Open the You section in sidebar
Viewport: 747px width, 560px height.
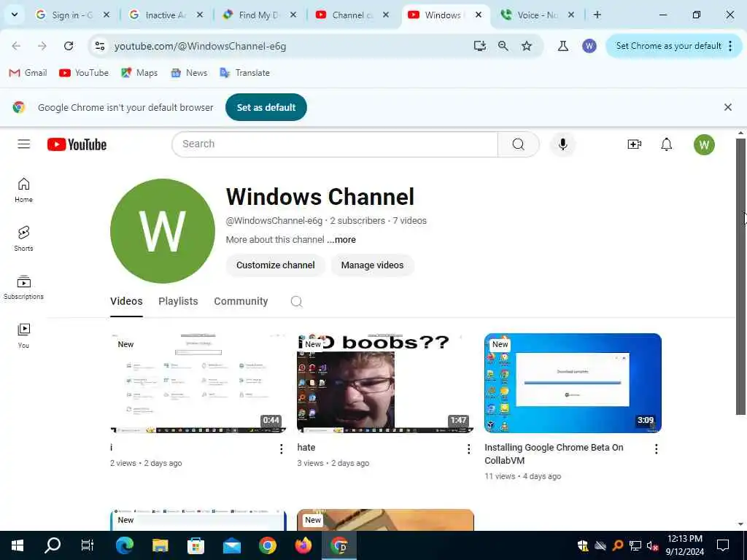click(24, 335)
